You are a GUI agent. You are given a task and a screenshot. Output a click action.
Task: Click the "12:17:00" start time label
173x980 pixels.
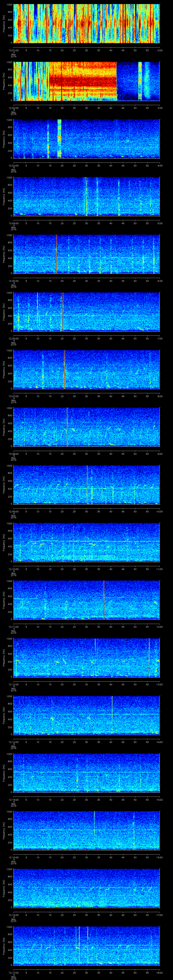click(x=14, y=973)
